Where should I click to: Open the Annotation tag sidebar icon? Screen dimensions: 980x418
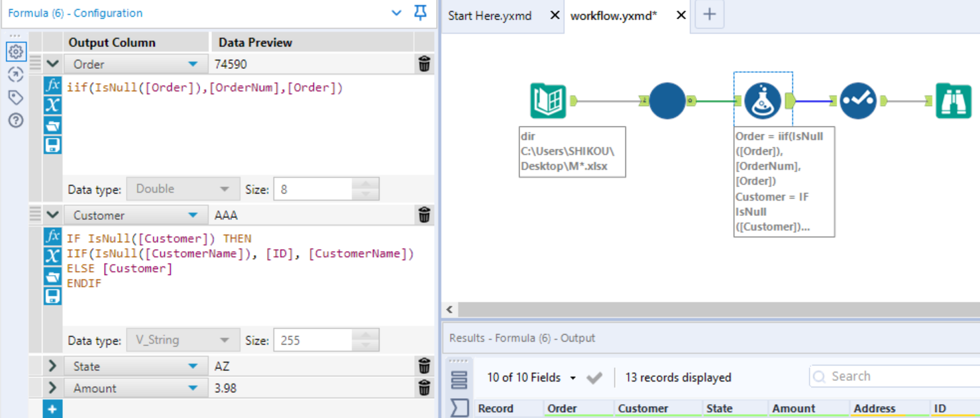click(16, 97)
